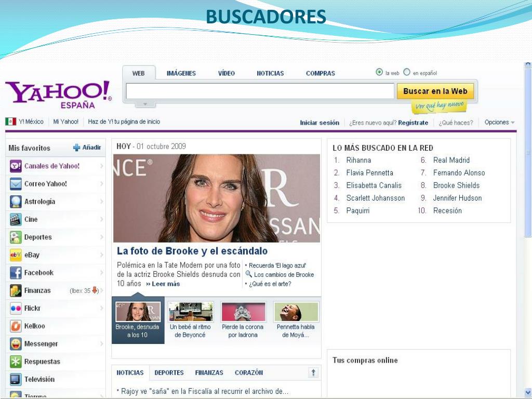Click into the Yahoo search input field
532x399 pixels.
click(260, 91)
